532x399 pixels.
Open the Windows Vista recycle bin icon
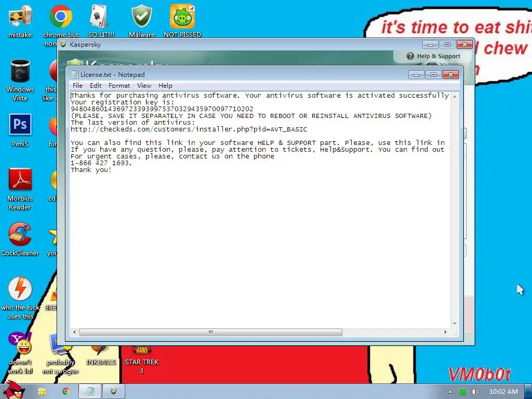click(x=20, y=80)
